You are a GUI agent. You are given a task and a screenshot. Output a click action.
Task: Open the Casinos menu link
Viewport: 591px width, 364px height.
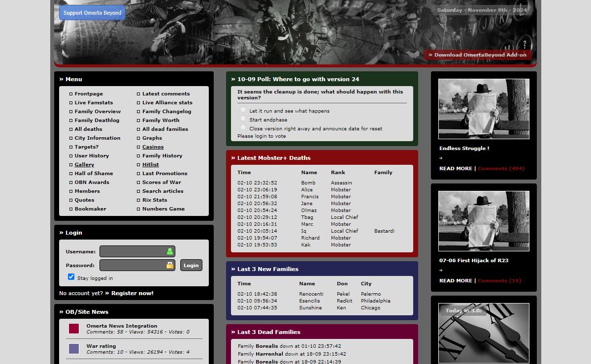click(x=153, y=147)
